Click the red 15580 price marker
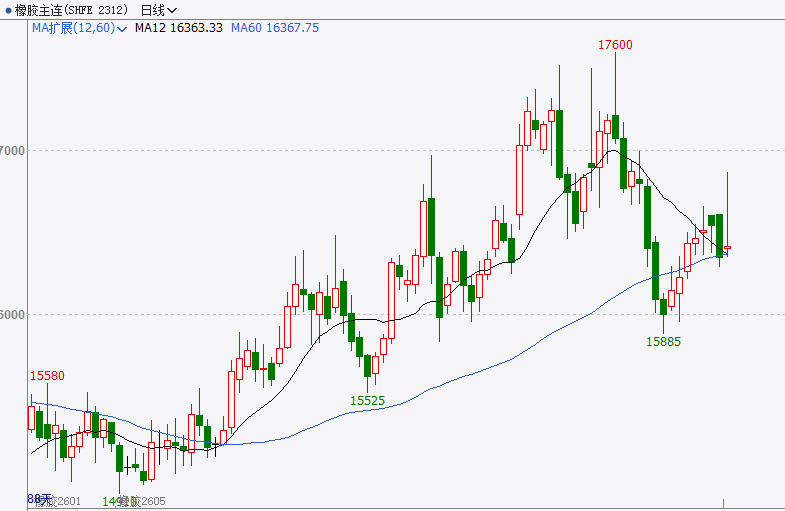The image size is (785, 511). tap(47, 376)
